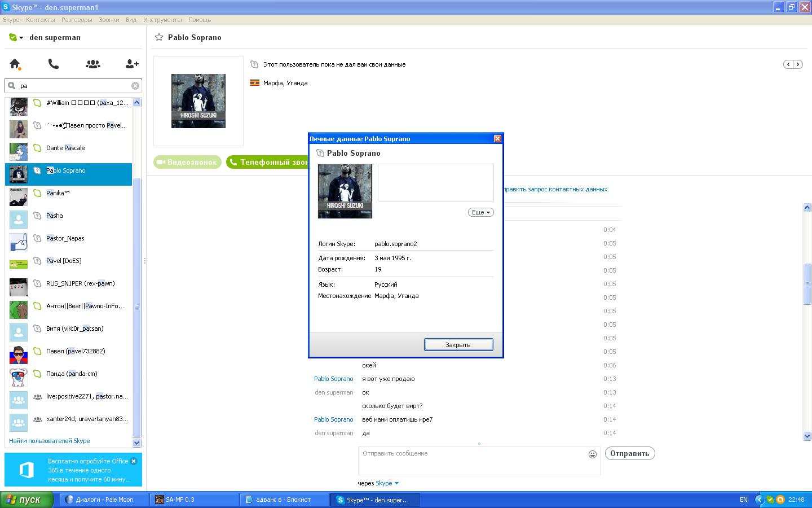Click the right arrow of profile pager
The image size is (812, 508).
coord(798,64)
